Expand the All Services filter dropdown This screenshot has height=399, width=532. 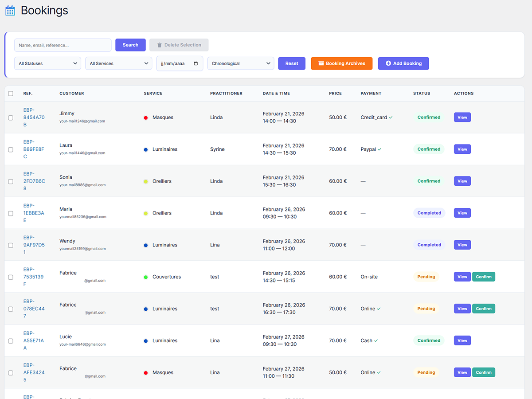click(119, 63)
